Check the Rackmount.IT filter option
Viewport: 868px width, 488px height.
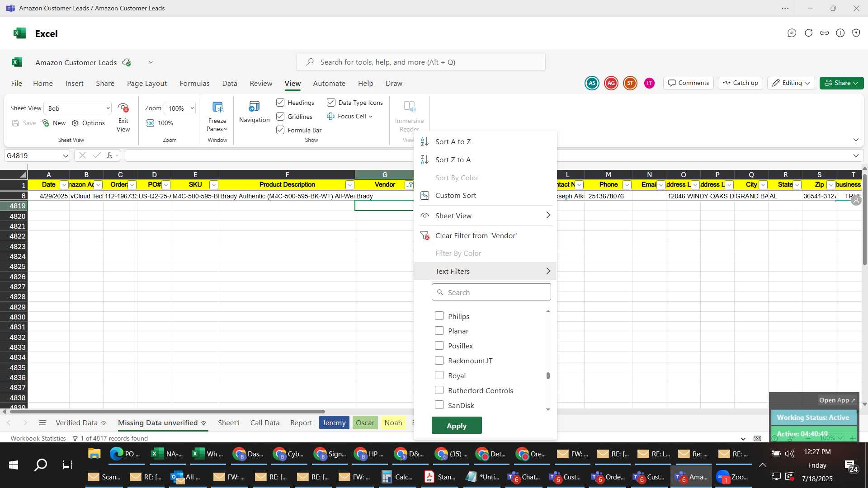click(439, 361)
